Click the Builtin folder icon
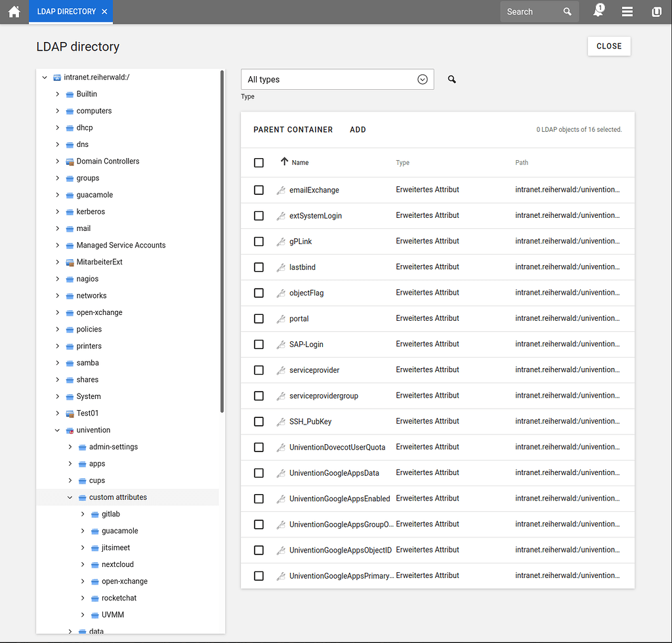The height and width of the screenshot is (643, 672). click(70, 94)
